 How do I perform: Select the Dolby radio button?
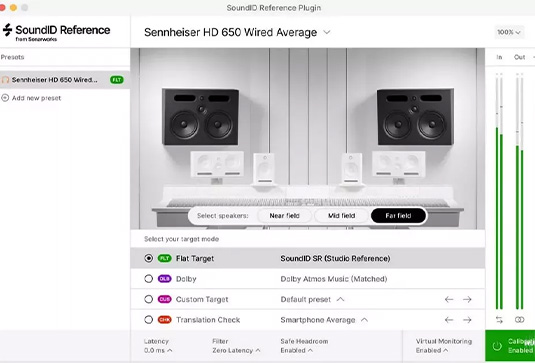(148, 279)
